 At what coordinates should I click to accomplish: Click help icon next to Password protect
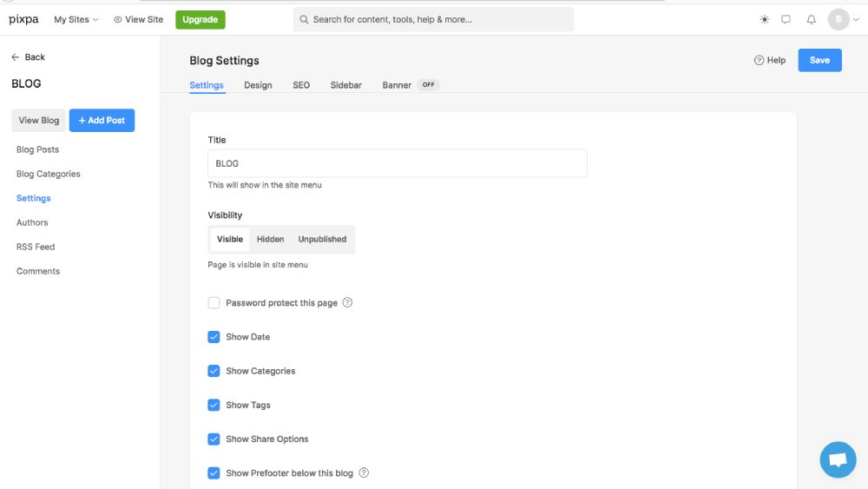point(347,303)
